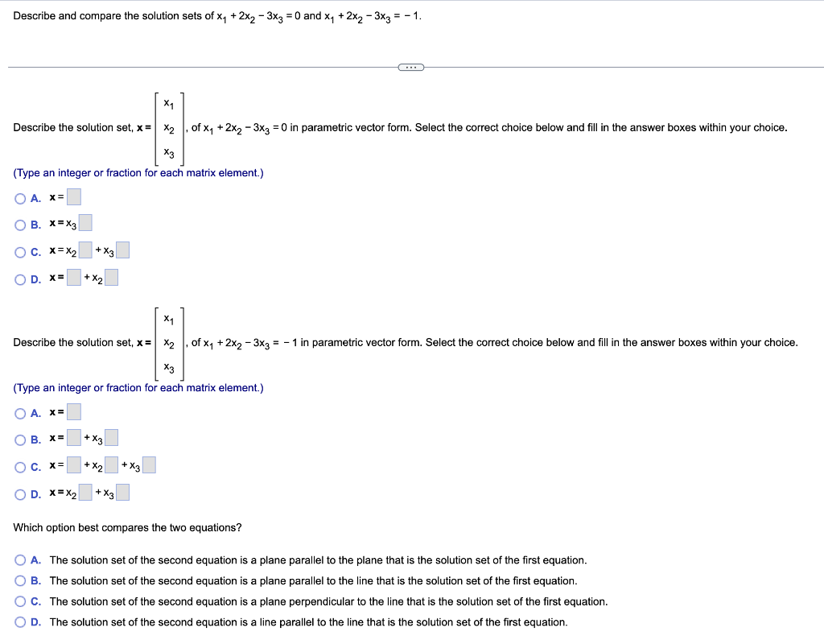Click the x3 vector box in option C of the second question
This screenshot has width=824, height=644.
tap(149, 464)
